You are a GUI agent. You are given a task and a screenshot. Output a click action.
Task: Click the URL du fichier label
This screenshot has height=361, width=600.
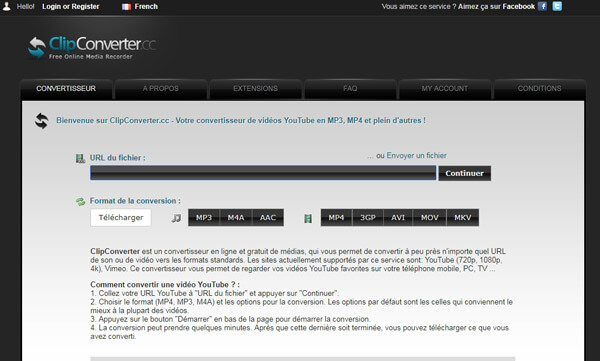pos(117,158)
